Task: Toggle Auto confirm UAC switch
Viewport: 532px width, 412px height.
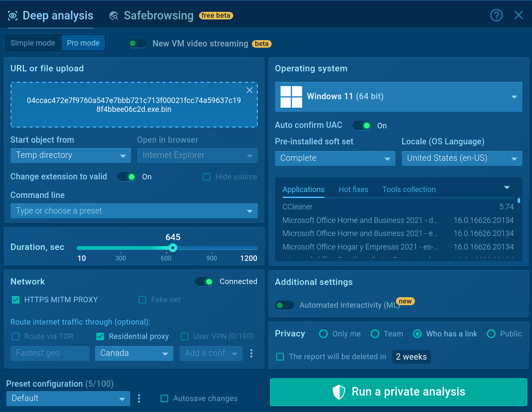Action: 362,125
